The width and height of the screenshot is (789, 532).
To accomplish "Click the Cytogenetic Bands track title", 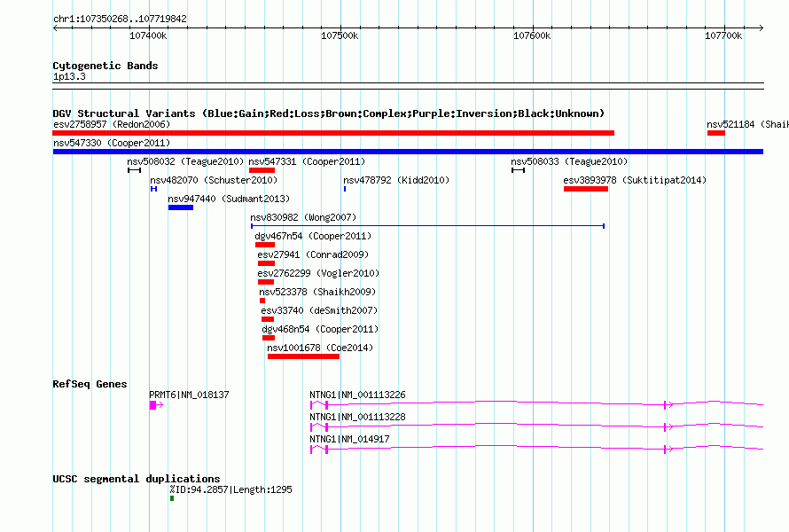I will (105, 66).
